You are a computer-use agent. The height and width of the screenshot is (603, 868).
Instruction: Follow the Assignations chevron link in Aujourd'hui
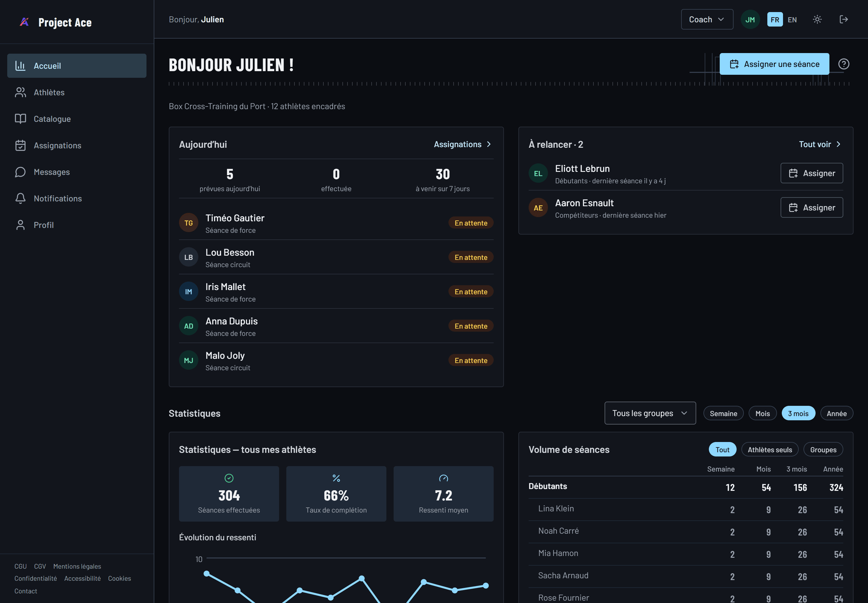click(x=463, y=144)
